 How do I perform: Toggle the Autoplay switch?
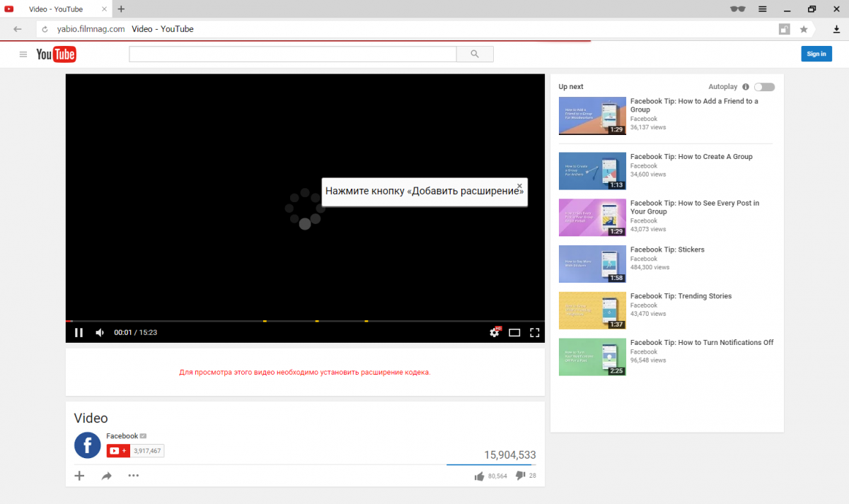pos(764,87)
